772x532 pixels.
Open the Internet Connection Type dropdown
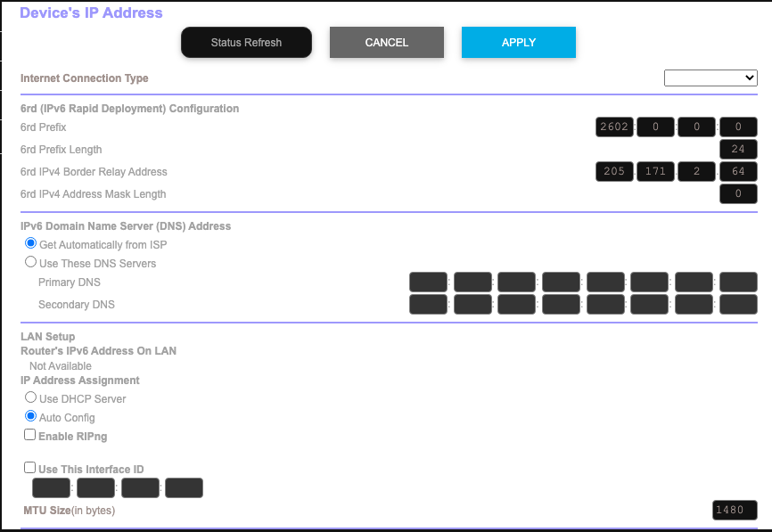pyautogui.click(x=710, y=78)
